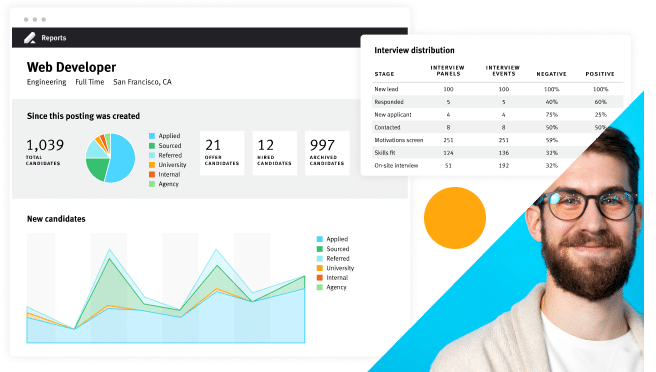Image resolution: width=656 pixels, height=372 pixels.
Task: Sort by the Interview Panels column header
Action: (x=448, y=71)
